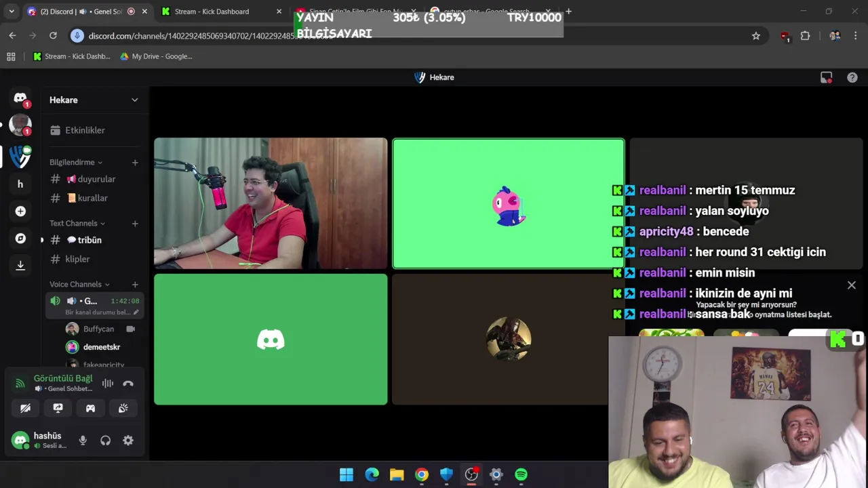Open Hekare server dropdown menu
The width and height of the screenshot is (868, 488).
pyautogui.click(x=134, y=100)
